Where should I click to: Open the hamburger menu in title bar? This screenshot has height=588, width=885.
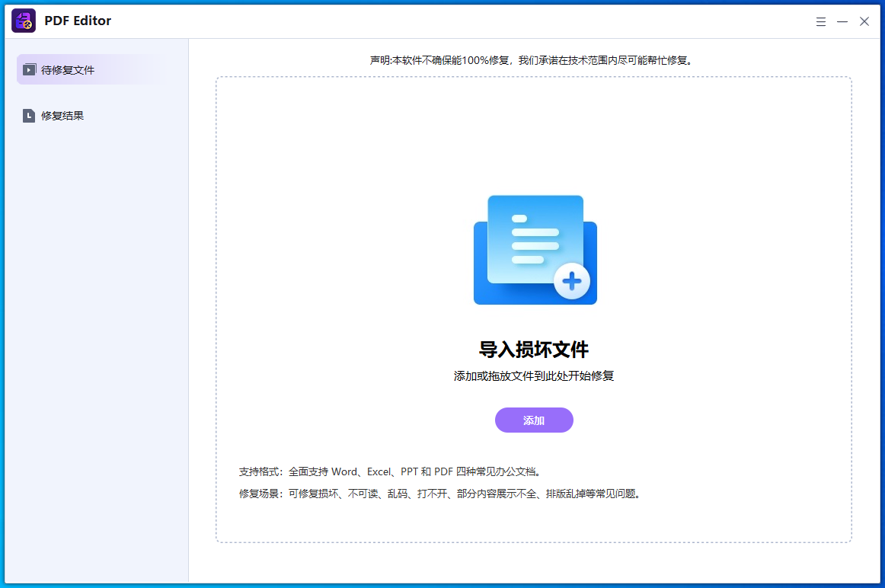pos(821,21)
